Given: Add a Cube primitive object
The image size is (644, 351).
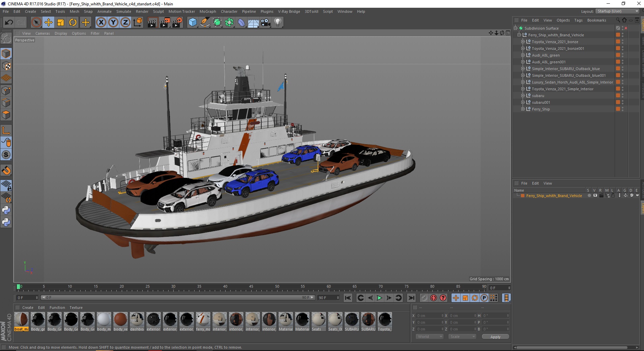Looking at the screenshot, I should (193, 23).
